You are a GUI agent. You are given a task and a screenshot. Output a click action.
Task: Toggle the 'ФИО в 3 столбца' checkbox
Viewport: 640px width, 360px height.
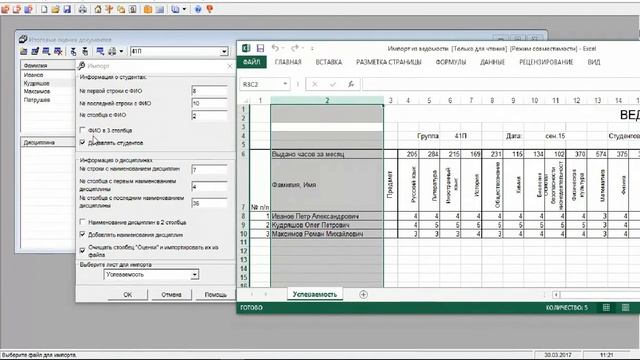(x=82, y=130)
